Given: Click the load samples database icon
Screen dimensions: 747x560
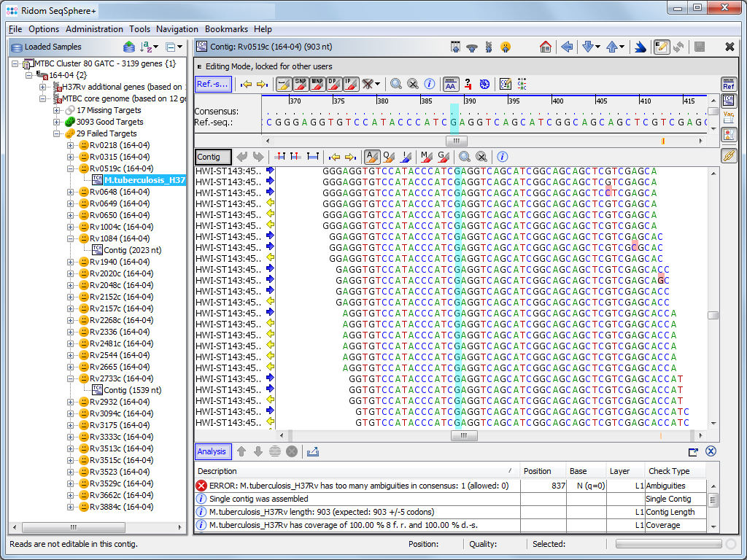Looking at the screenshot, I should pos(129,47).
